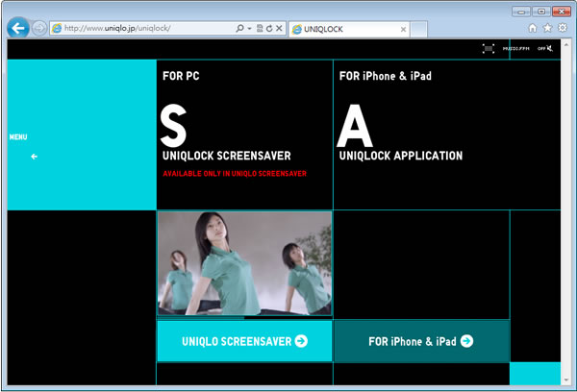Click red AVAILABLE ONLY IN UNIQLO SCREENSAVER text
The image size is (577, 392).
pyautogui.click(x=235, y=174)
